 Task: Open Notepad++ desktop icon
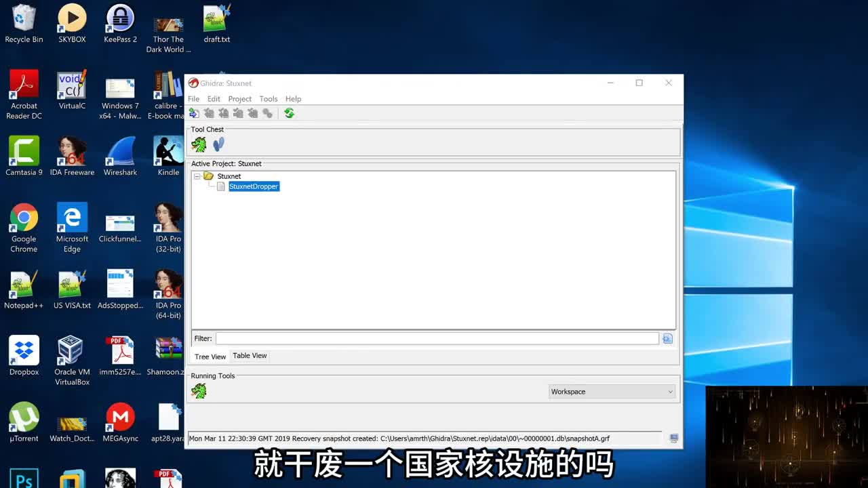click(24, 289)
